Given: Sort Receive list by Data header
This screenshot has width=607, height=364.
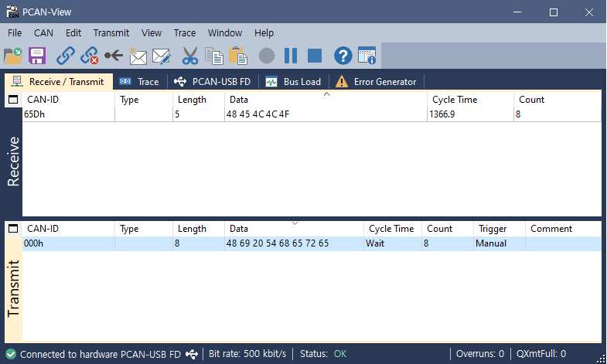Looking at the screenshot, I should [326, 100].
